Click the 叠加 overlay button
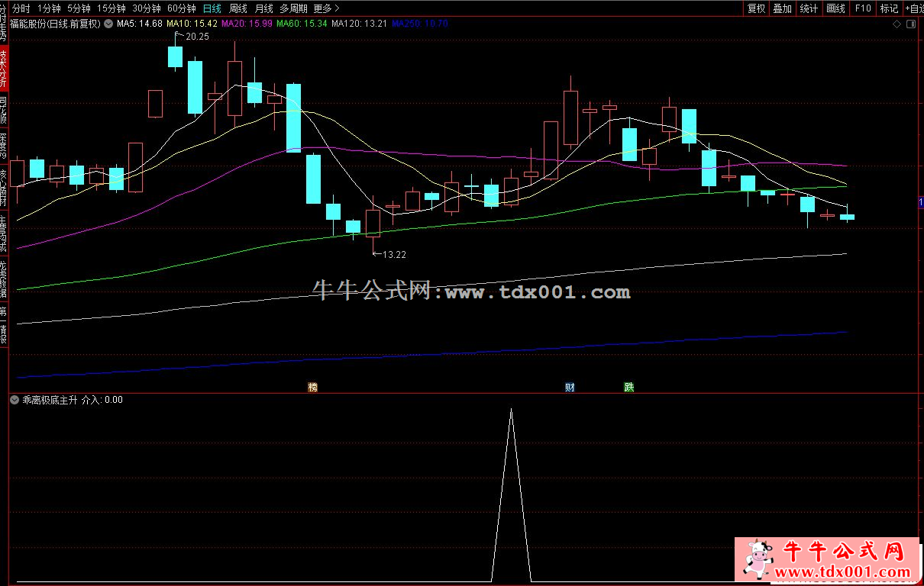Viewport: 924px width, 586px height. [x=782, y=8]
